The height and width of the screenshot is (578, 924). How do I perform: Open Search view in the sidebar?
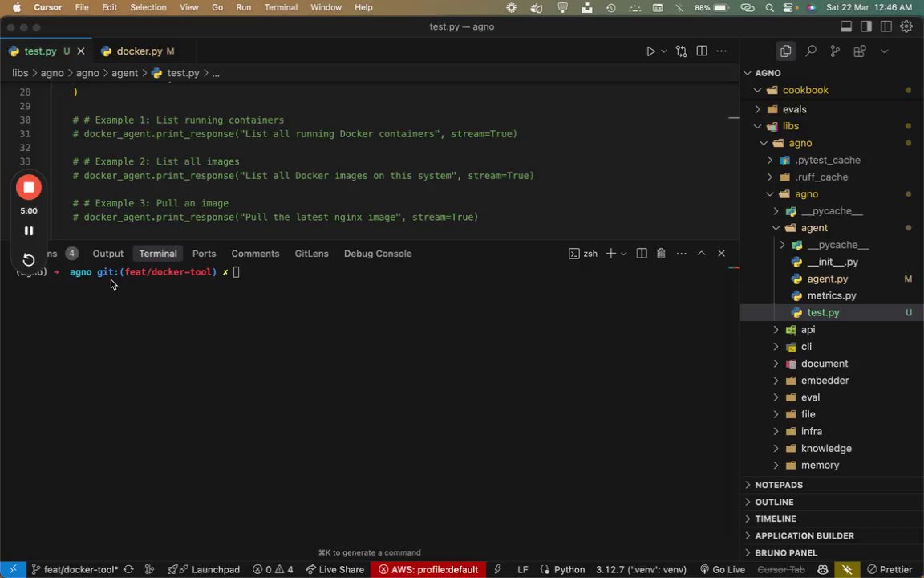(811, 51)
